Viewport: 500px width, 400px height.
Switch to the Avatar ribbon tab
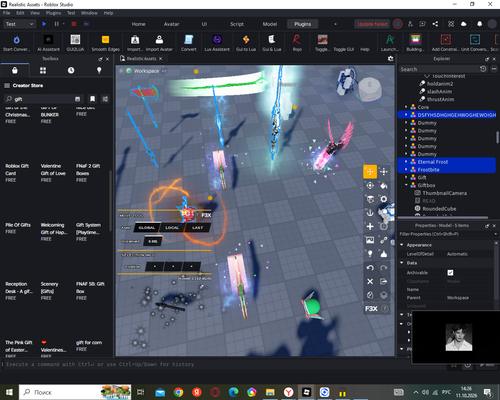171,24
